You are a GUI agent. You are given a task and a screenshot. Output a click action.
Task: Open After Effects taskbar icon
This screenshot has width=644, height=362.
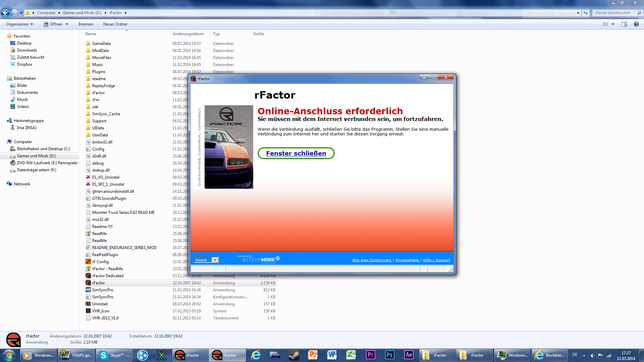pyautogui.click(x=409, y=355)
